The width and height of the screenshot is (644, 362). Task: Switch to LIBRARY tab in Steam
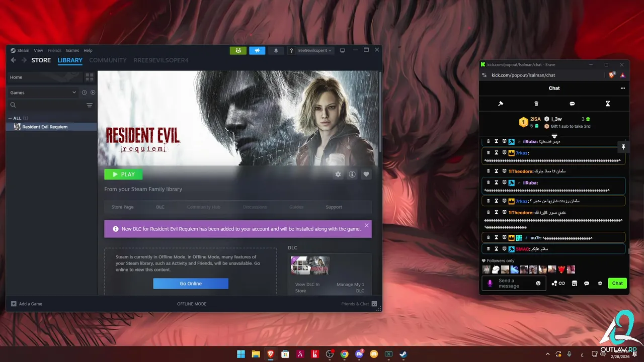[x=70, y=60]
